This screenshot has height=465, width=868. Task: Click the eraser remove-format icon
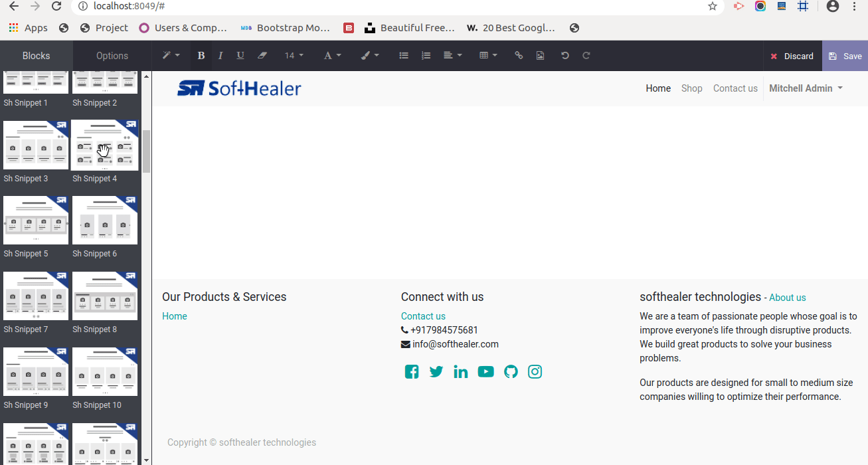(x=262, y=56)
